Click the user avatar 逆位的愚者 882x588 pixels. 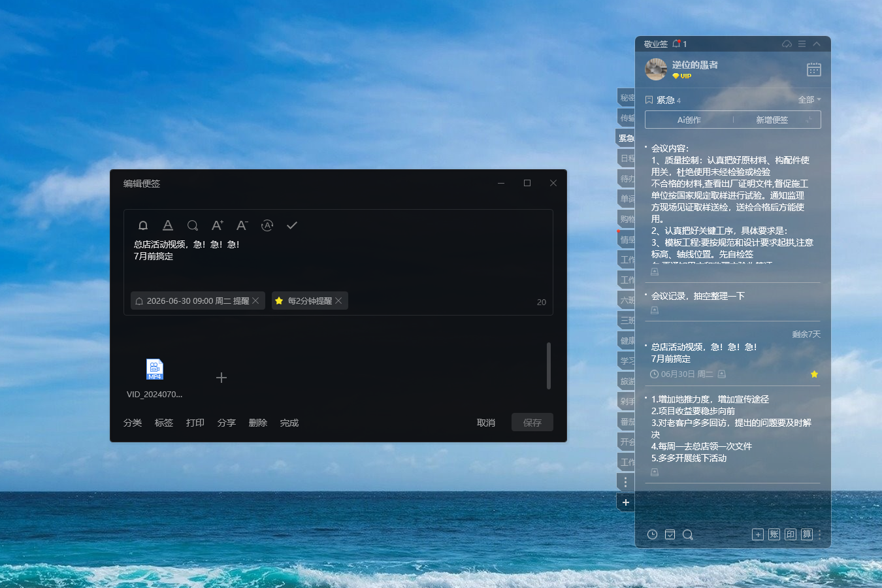click(656, 69)
